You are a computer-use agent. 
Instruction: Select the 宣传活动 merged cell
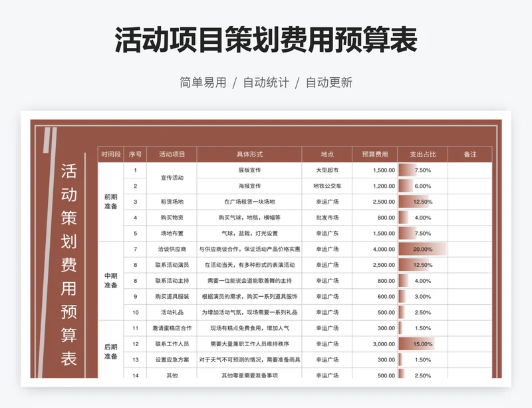tap(172, 178)
